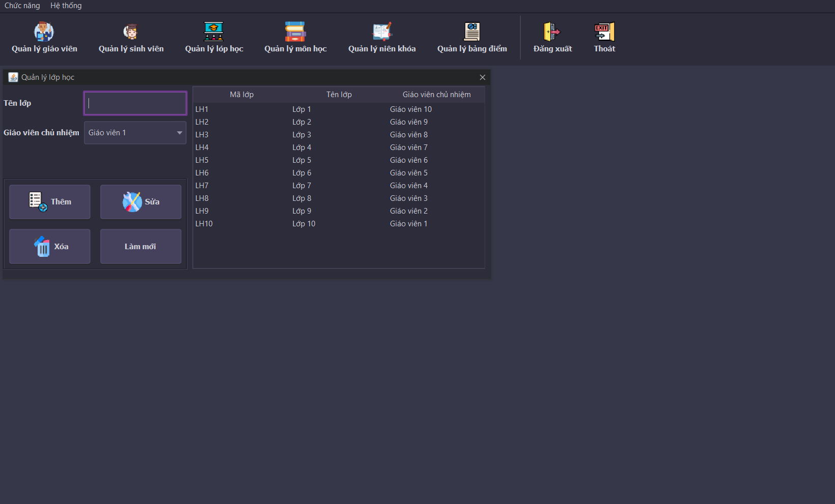Screen dimensions: 835x504
Task: Select the LH6 cell
Action: pos(242,173)
